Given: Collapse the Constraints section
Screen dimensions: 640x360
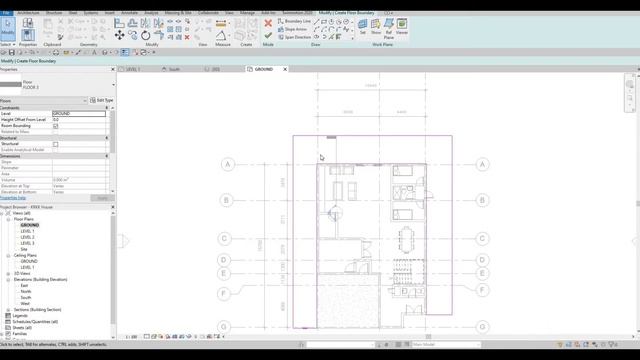Looking at the screenshot, I should click(107, 108).
